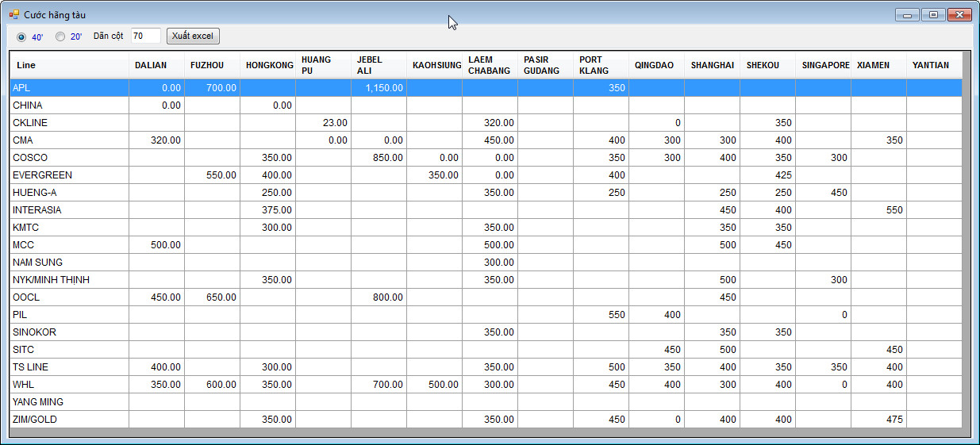Viewport: 980px width, 445px height.
Task: Click the XIAMEN column header
Action: (878, 65)
